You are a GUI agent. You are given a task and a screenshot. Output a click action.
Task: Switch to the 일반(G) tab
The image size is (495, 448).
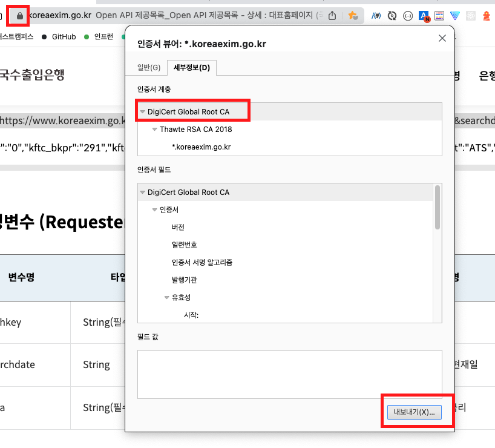click(x=149, y=68)
